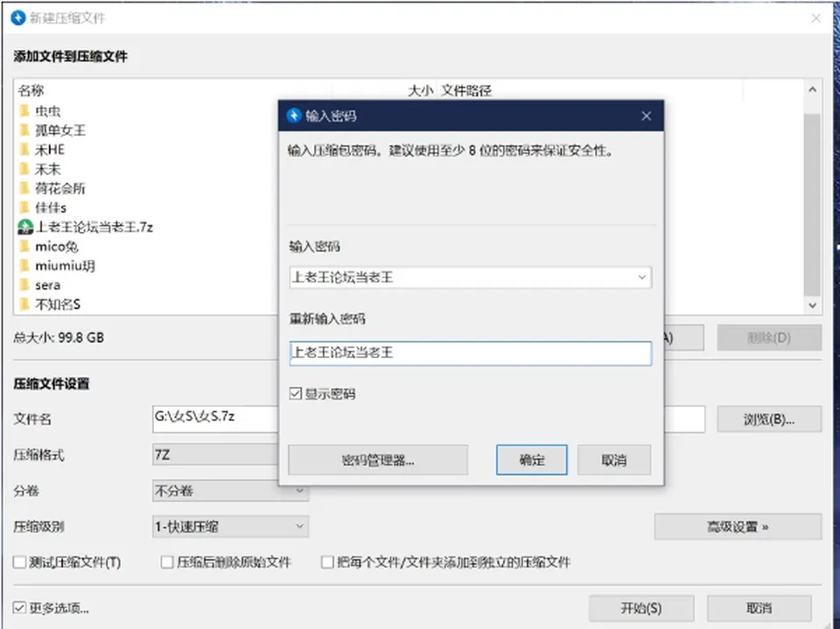Select the archive icon for 上老王论坛当老王.7z
This screenshot has width=840, height=629.
[x=25, y=227]
